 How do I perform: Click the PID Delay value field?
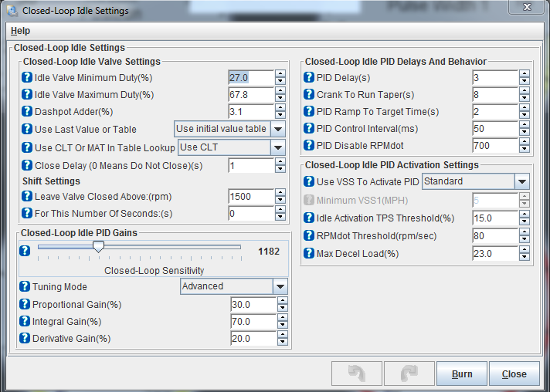(495, 77)
